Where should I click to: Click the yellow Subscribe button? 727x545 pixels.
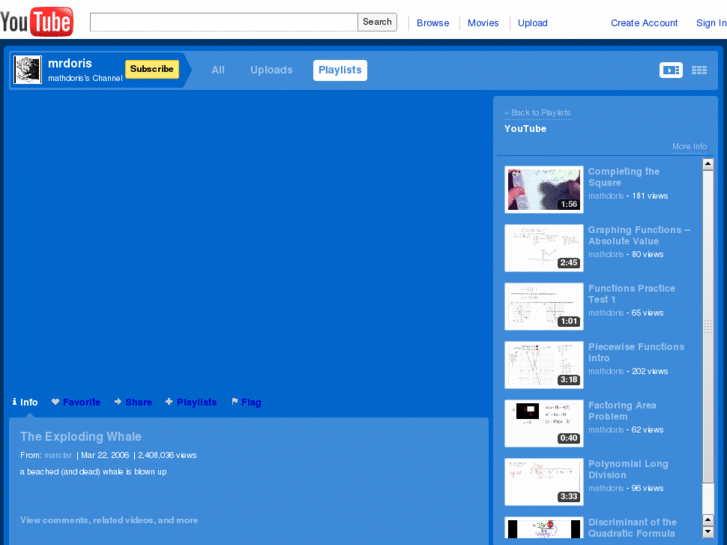[152, 69]
